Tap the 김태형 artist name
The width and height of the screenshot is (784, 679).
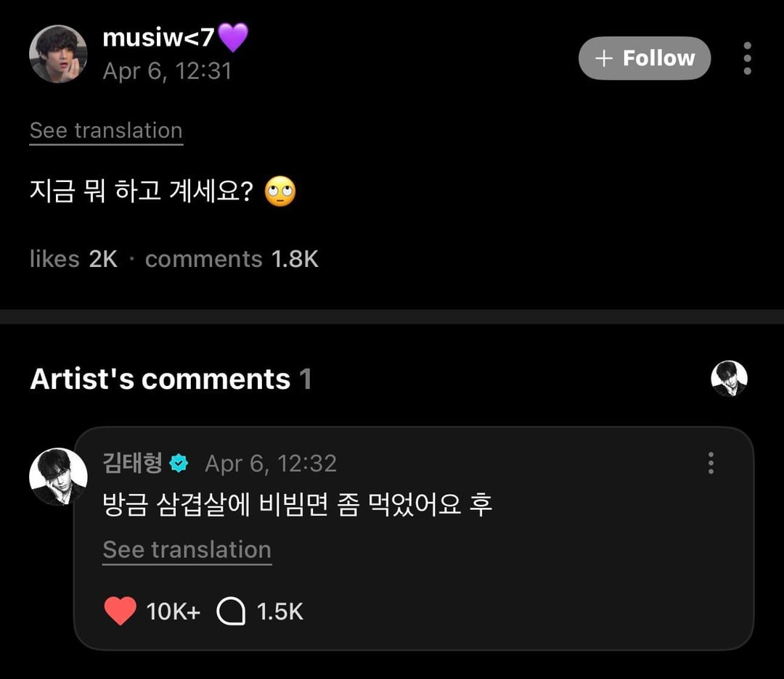[133, 463]
